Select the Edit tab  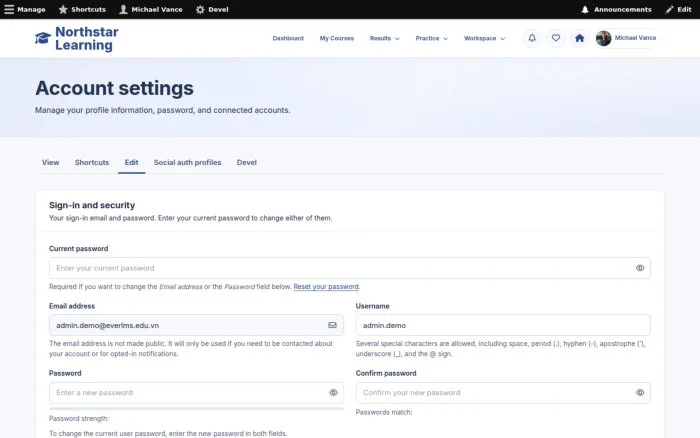[131, 163]
